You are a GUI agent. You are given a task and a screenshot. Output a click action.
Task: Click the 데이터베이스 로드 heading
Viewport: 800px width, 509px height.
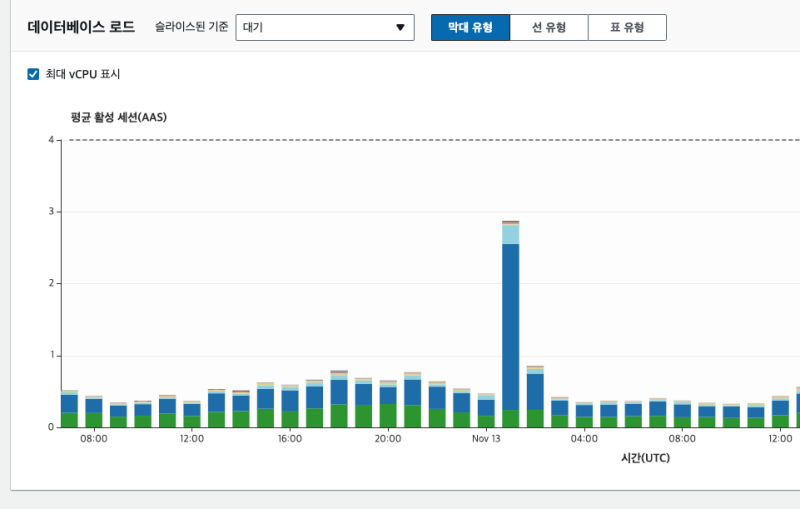(81, 27)
